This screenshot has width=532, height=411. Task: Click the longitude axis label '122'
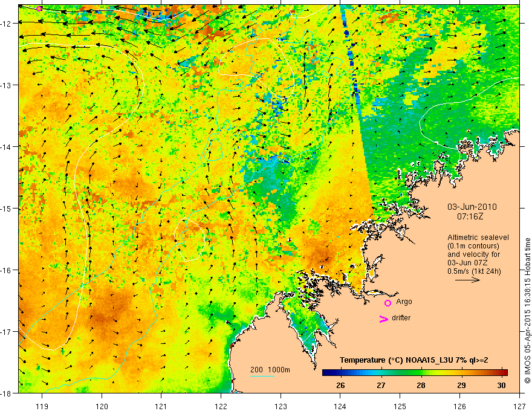(221, 406)
